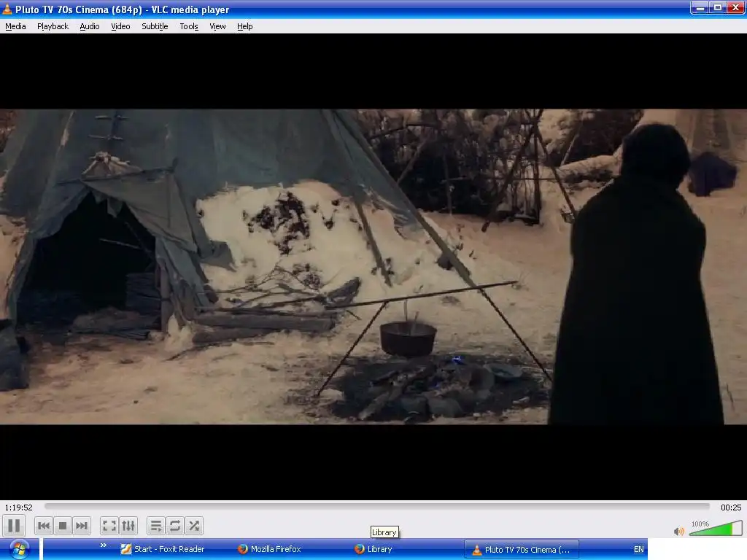The height and width of the screenshot is (560, 747).
Task: Minimize the VLC media player window
Action: tap(700, 8)
